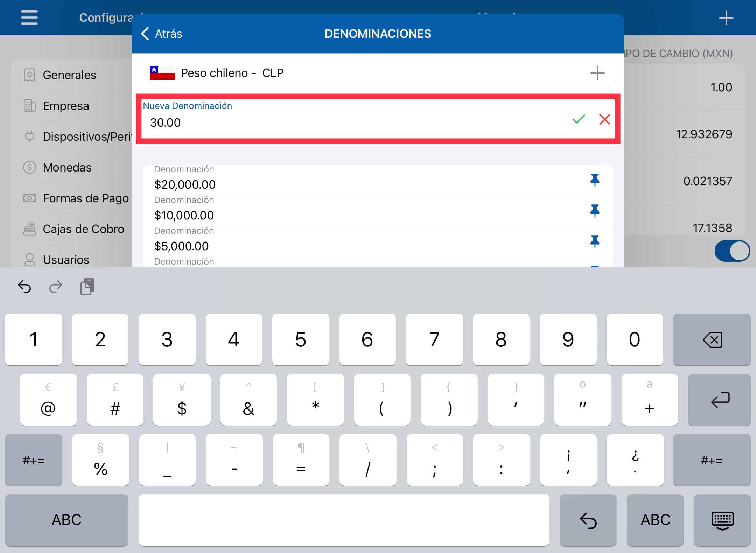Tap the space bar
Viewport: 756px width, 553px height.
click(x=344, y=520)
